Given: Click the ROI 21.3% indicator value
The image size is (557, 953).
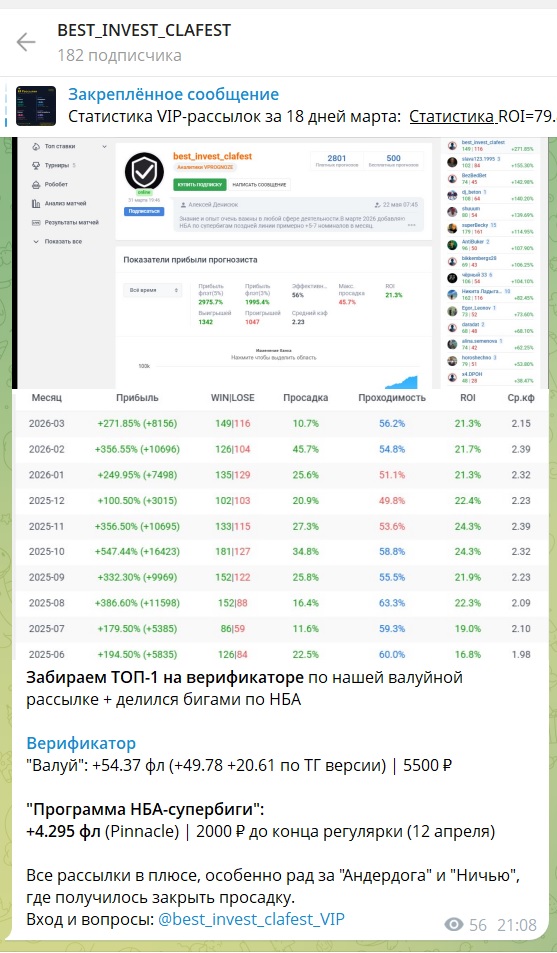Looking at the screenshot, I should [393, 295].
